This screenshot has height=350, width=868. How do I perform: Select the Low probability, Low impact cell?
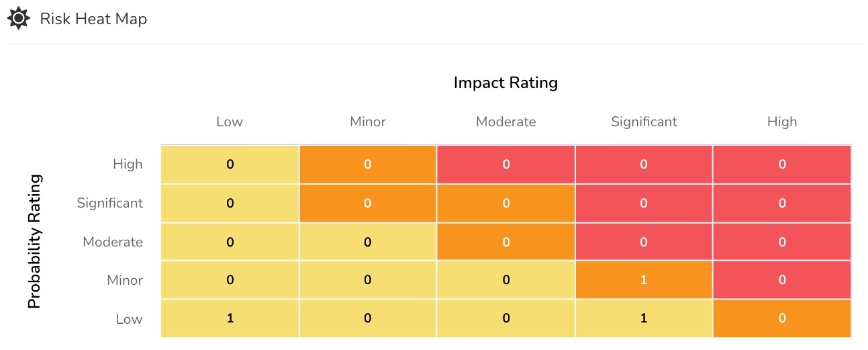230,318
